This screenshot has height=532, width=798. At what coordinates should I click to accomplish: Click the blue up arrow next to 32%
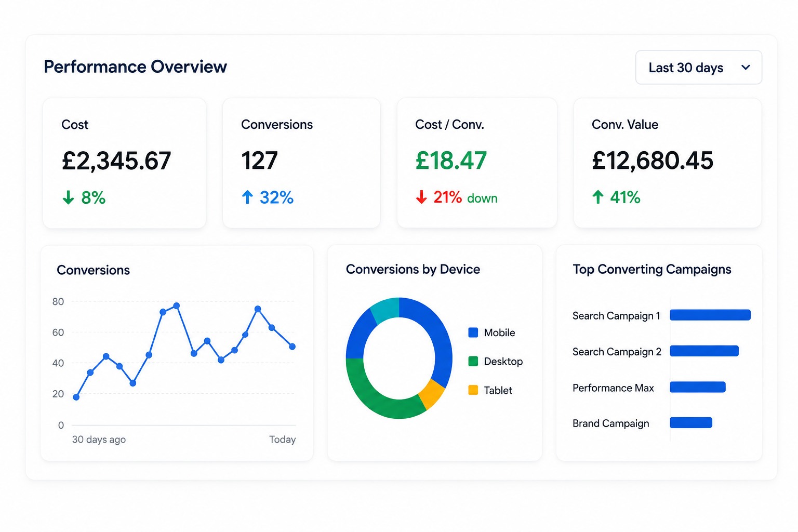tap(247, 197)
